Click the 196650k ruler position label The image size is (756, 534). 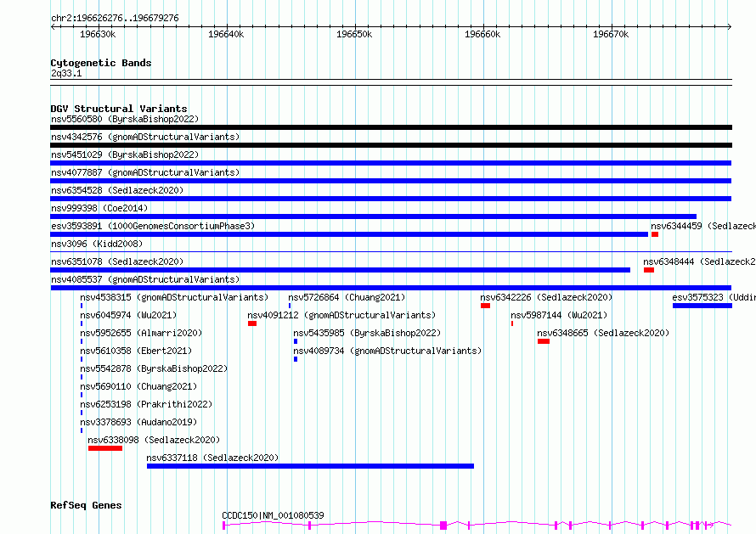click(x=354, y=34)
